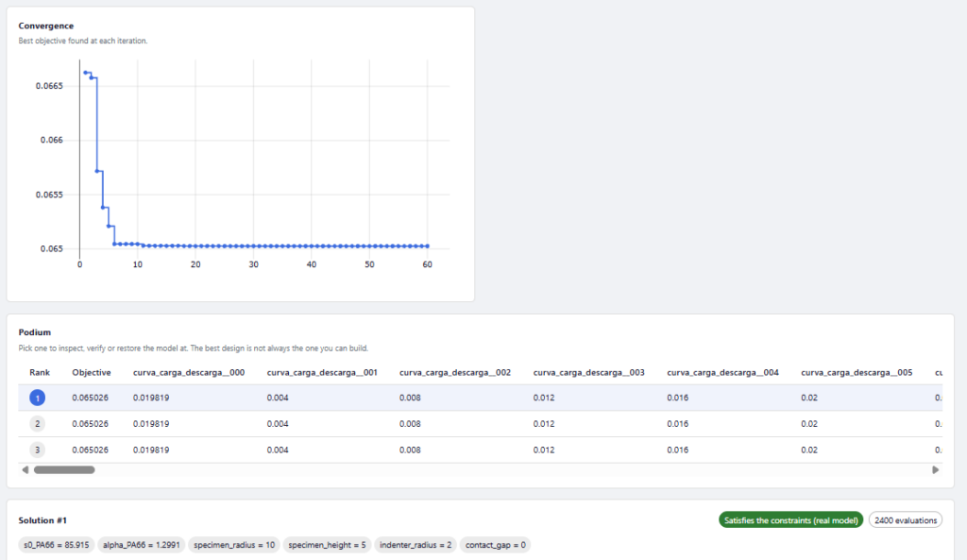The image size is (967, 560).
Task: Click the 'specimen_radius = 10' chip
Action: point(234,545)
